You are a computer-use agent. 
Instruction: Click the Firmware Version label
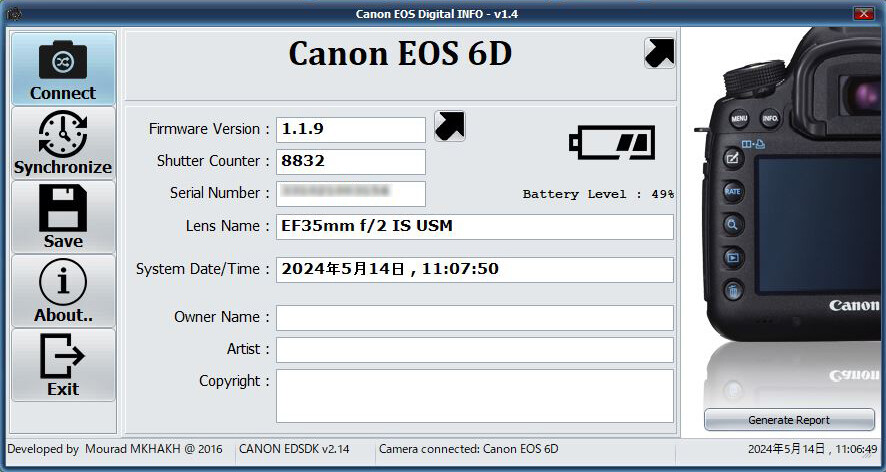(209, 129)
